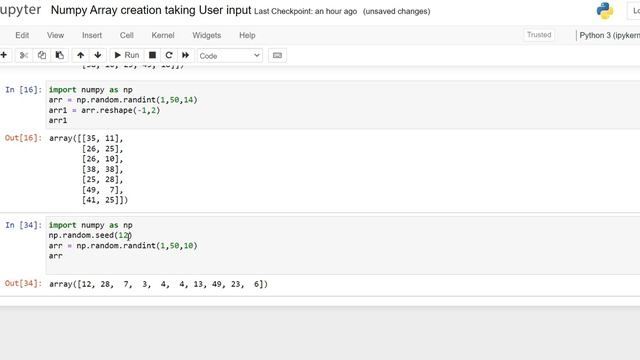Open the Kernel menu
Viewport: 640px width, 360px height.
pyautogui.click(x=163, y=36)
